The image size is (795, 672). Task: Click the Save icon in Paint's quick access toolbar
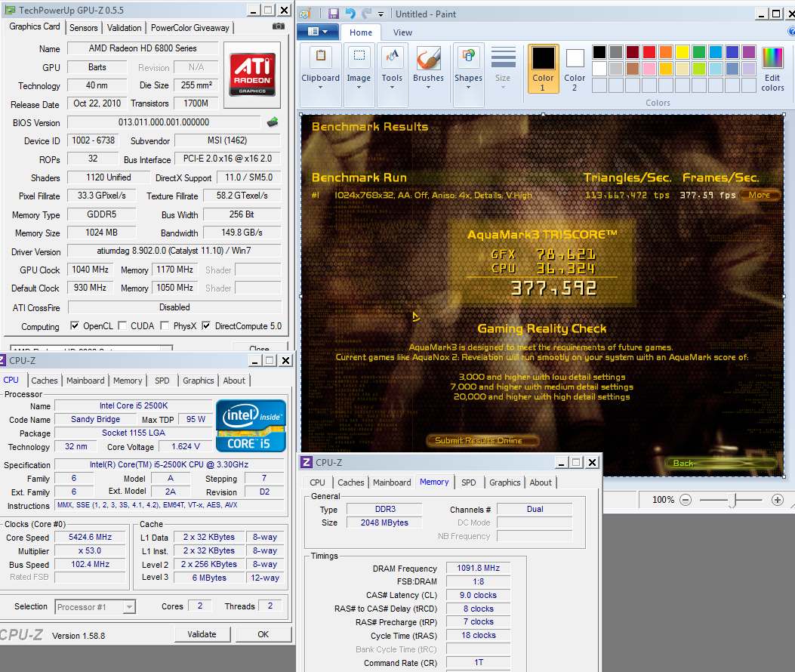(x=333, y=14)
